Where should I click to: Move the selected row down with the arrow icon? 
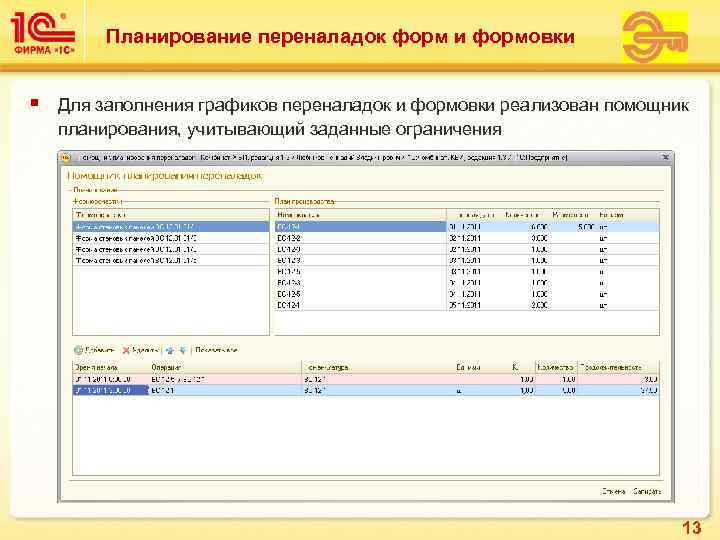pyautogui.click(x=183, y=350)
